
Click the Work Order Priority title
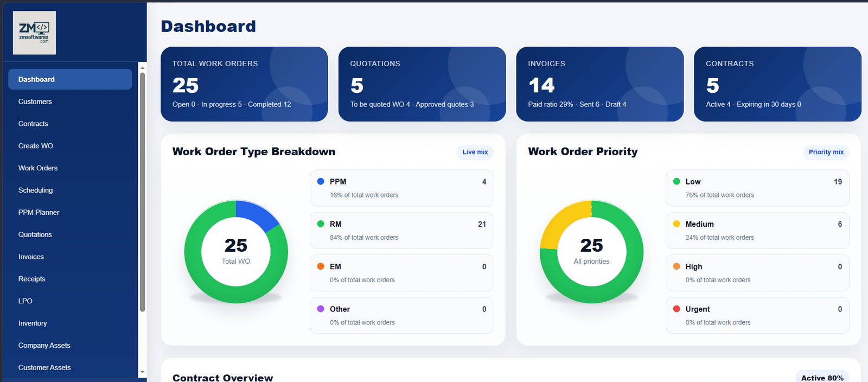click(583, 152)
